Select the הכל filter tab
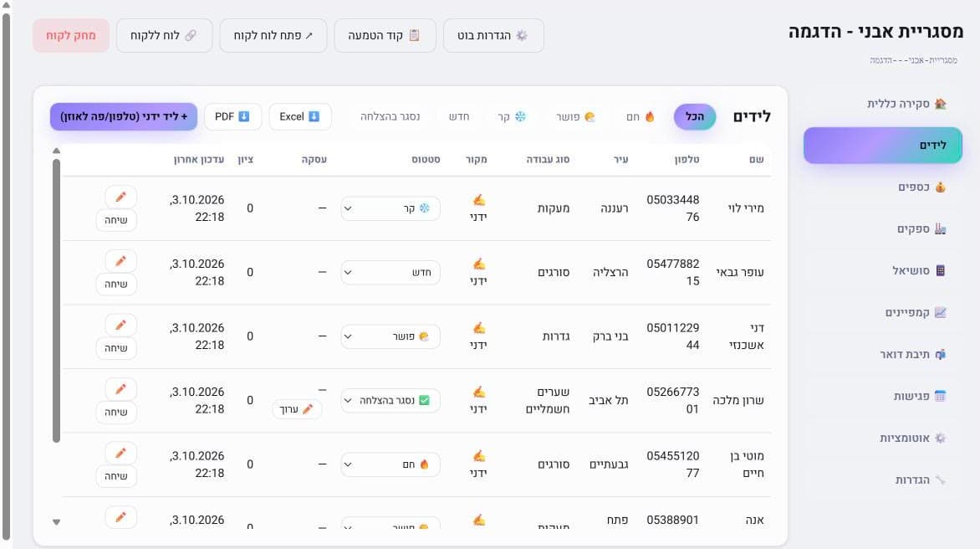The image size is (980, 549). point(694,117)
